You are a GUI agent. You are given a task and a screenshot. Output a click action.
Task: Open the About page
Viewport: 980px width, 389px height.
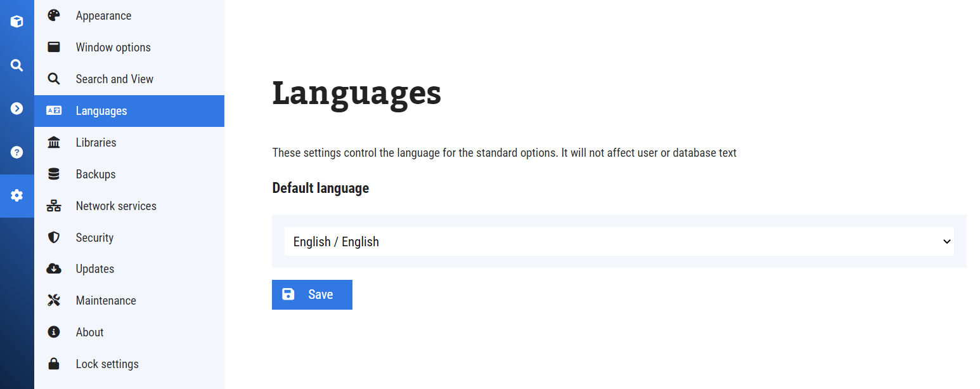click(89, 332)
